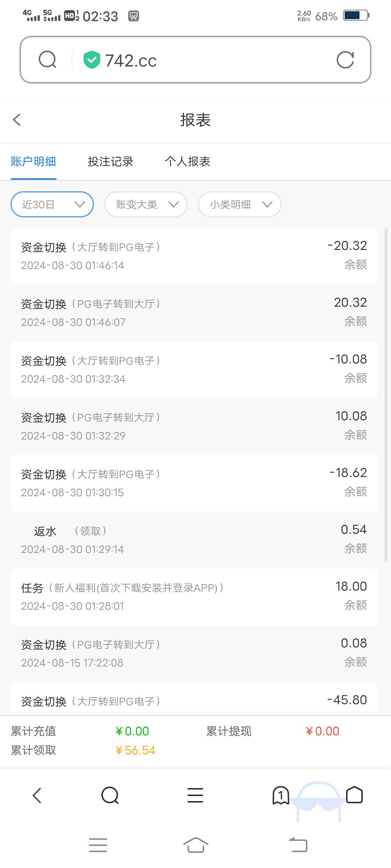The width and height of the screenshot is (391, 868).
Task: Click the transaction list vertical scrollbar
Action: [386, 394]
